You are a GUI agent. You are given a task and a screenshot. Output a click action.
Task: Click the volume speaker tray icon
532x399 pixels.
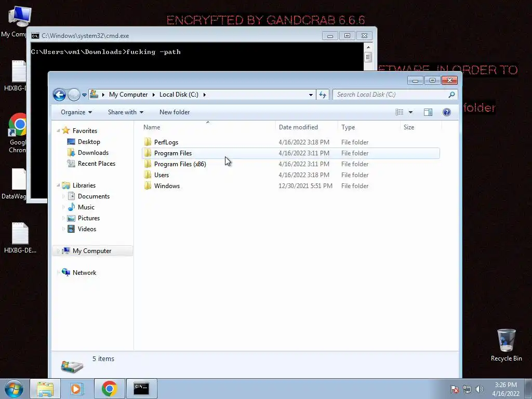click(479, 389)
